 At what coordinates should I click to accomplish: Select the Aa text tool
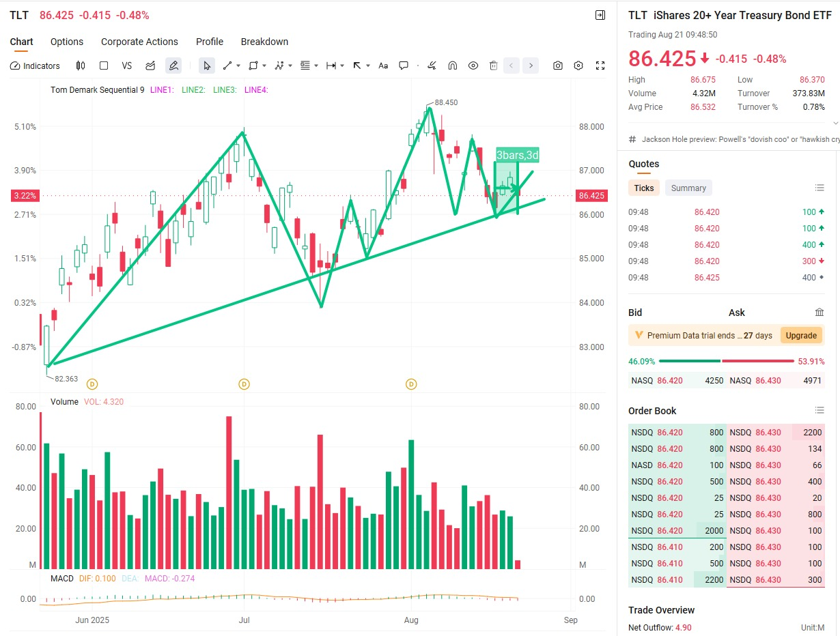coord(383,66)
